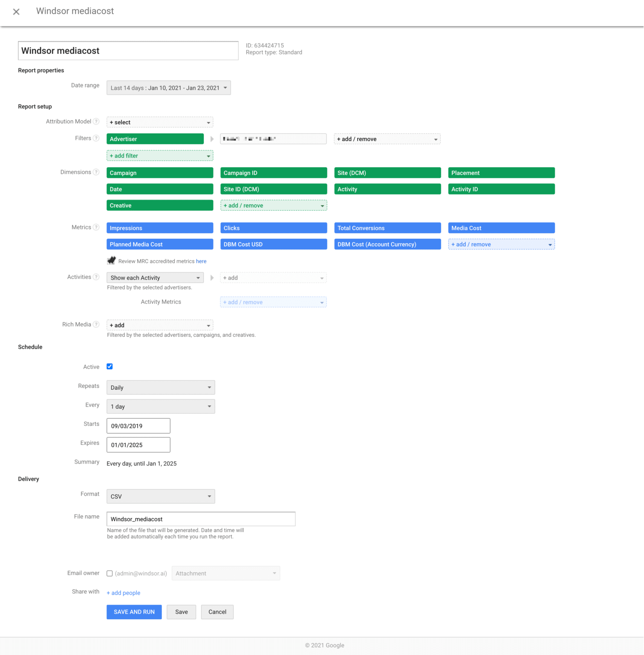Click the arrow beside the Advertiser filter
Image resolution: width=644 pixels, height=655 pixels.
(x=212, y=139)
